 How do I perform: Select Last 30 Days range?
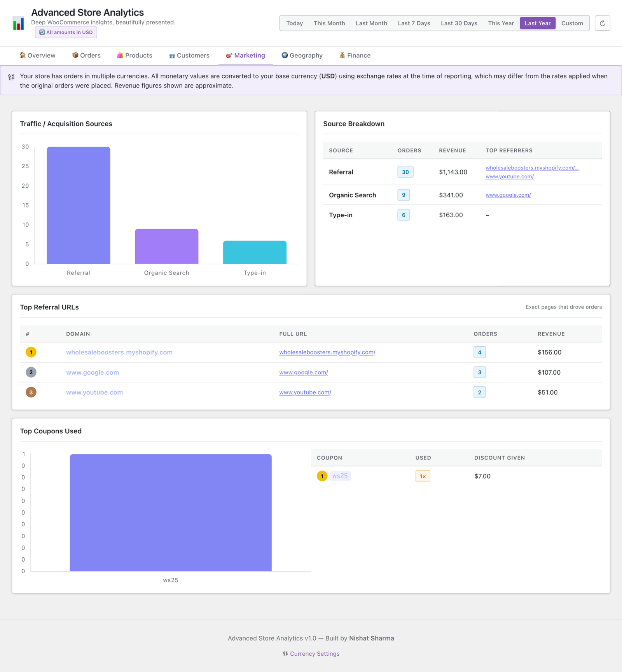(x=459, y=23)
